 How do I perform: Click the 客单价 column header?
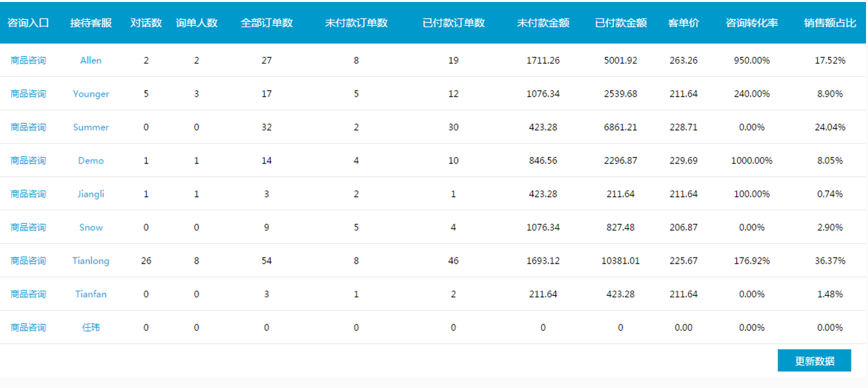683,23
